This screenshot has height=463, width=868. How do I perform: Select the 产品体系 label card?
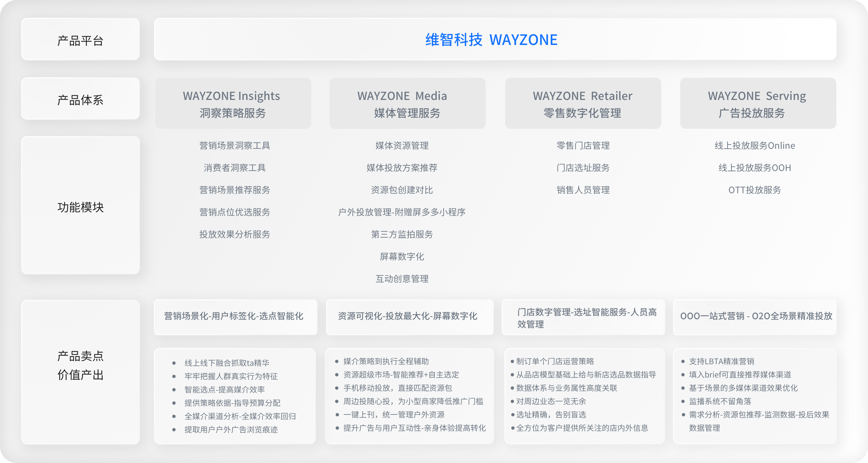point(80,99)
